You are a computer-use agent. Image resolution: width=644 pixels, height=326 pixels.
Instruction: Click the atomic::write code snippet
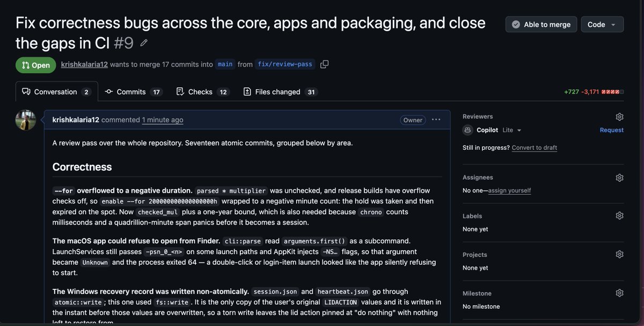[78, 302]
